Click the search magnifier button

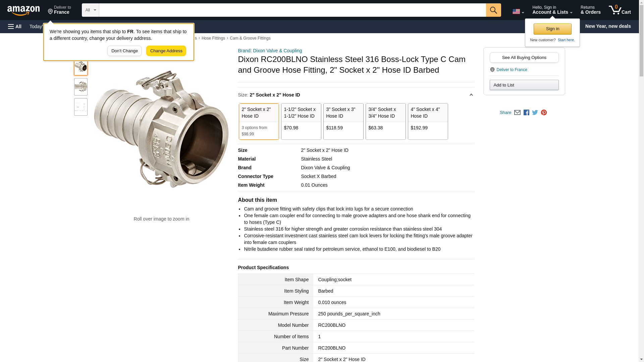coord(493,10)
